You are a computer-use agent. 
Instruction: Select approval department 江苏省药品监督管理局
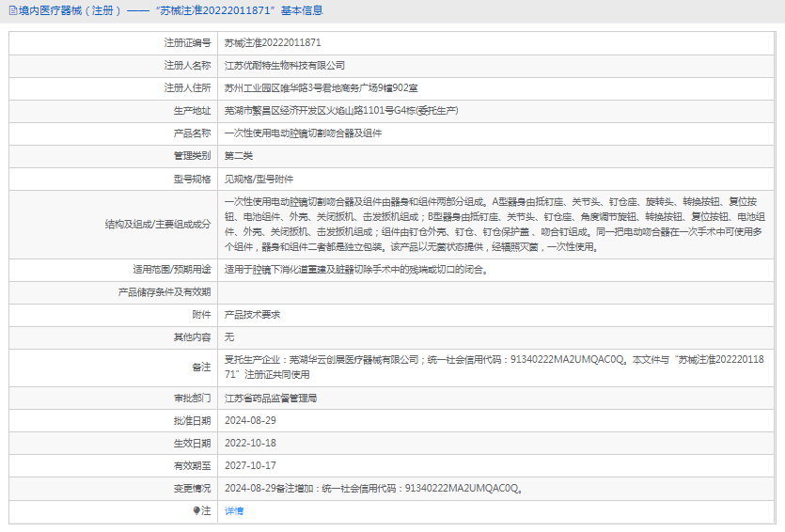tap(271, 399)
